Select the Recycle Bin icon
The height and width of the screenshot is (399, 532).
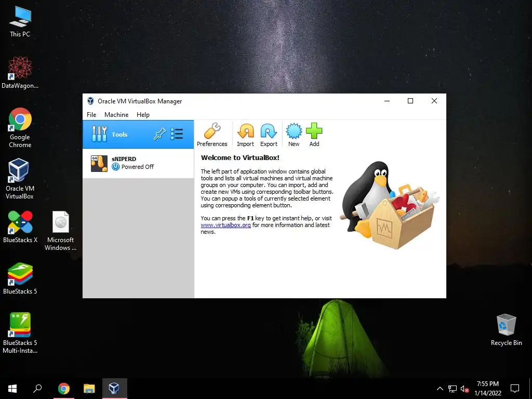point(506,330)
